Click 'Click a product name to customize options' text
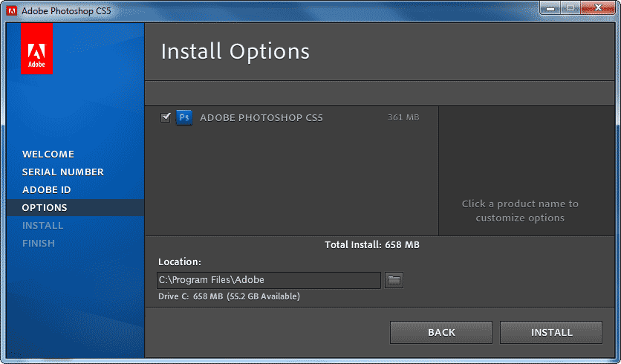The width and height of the screenshot is (621, 364). (520, 211)
